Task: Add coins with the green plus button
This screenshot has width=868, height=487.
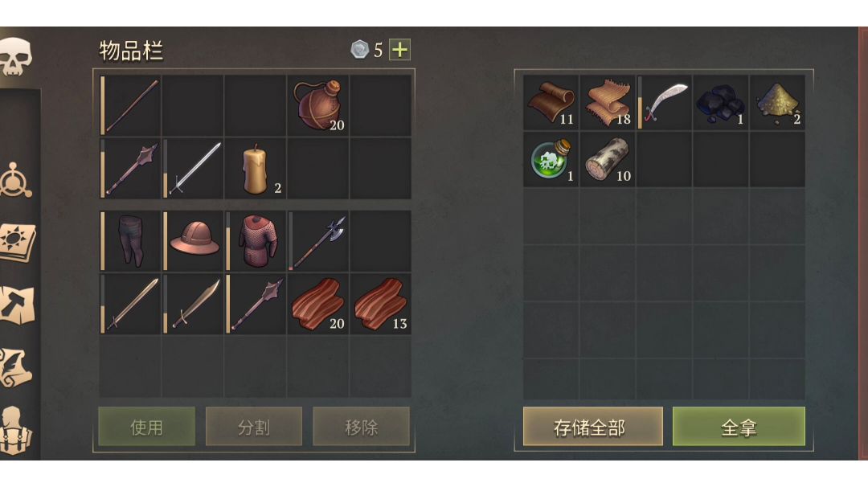Action: click(x=399, y=50)
